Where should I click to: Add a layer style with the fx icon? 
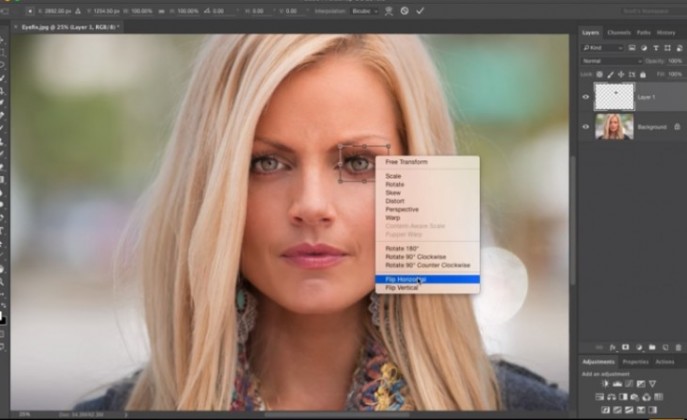coord(611,346)
